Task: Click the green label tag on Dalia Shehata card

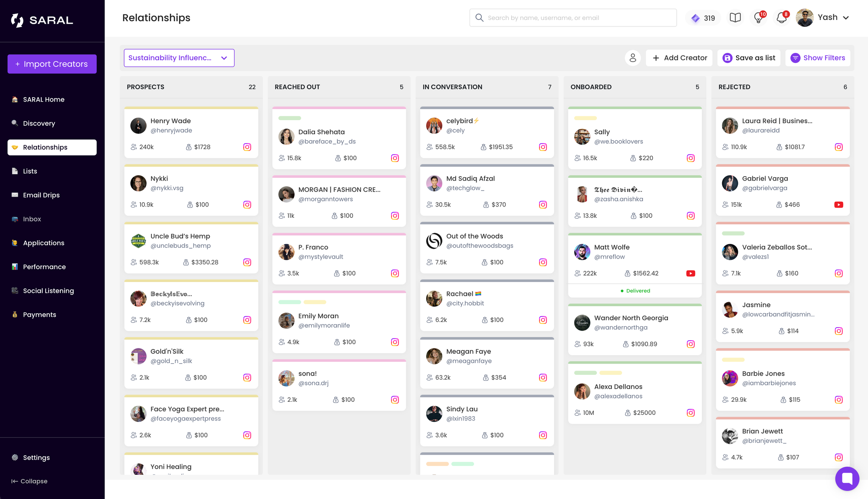Action: (289, 118)
